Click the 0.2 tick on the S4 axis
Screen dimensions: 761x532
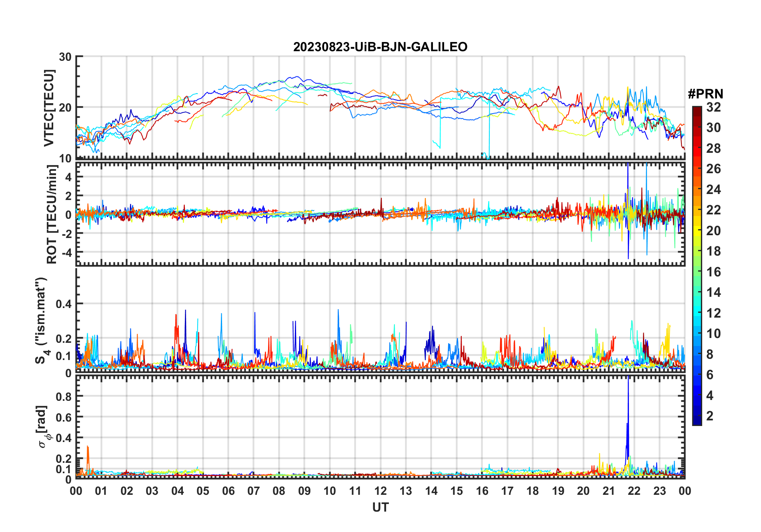[x=64, y=339]
